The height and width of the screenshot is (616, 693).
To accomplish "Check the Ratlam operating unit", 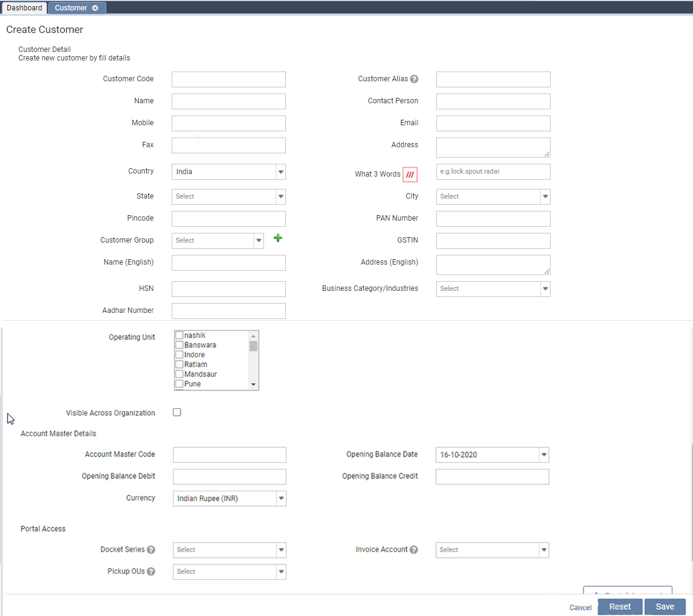I will (x=180, y=364).
